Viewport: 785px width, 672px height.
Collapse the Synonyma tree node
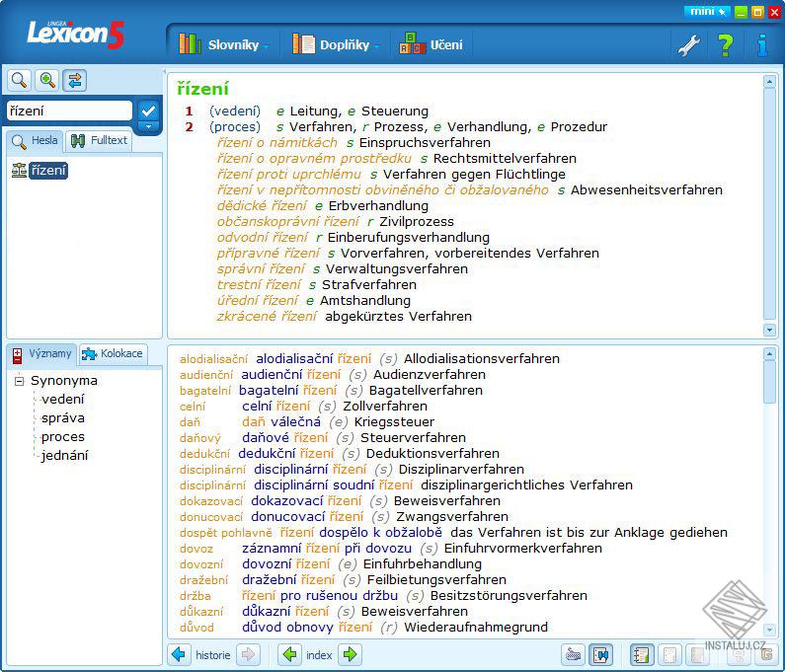click(20, 381)
